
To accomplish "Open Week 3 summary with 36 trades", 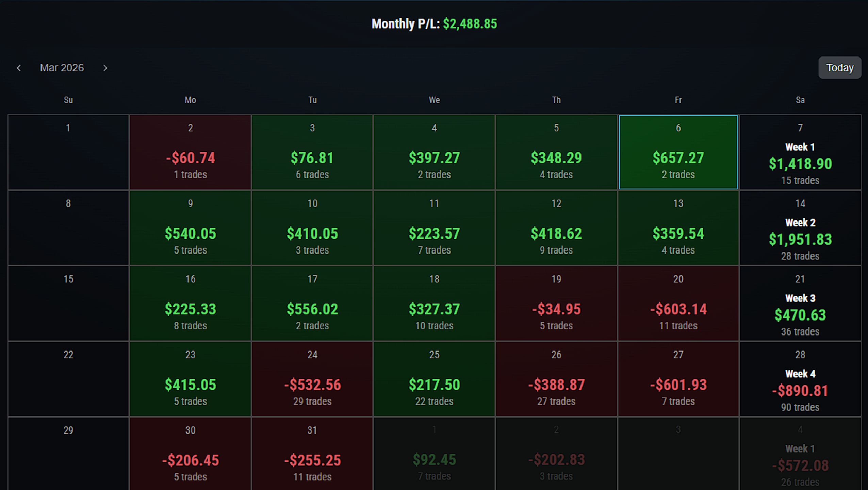I will [800, 303].
